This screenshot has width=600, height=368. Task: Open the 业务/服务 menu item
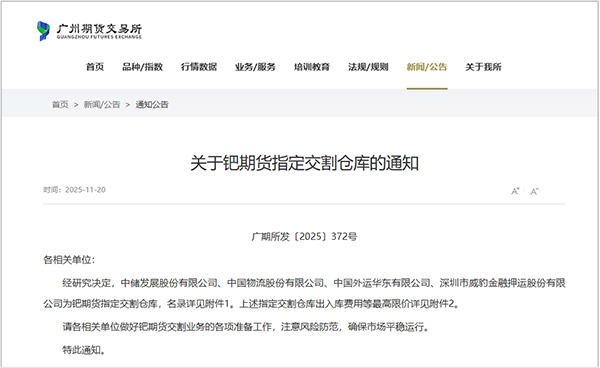pos(255,67)
